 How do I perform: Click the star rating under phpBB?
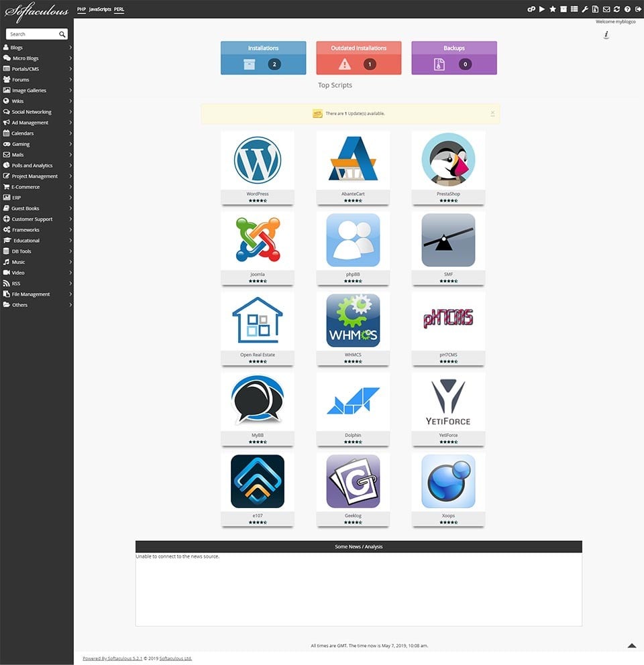(353, 281)
